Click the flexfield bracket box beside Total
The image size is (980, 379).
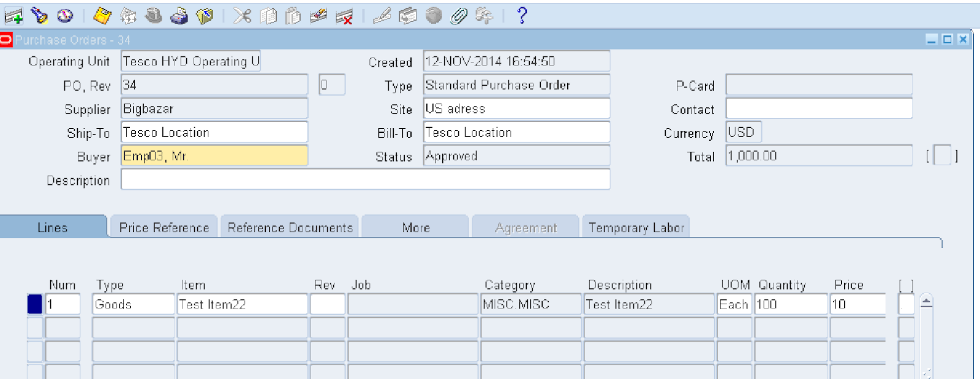click(x=943, y=156)
